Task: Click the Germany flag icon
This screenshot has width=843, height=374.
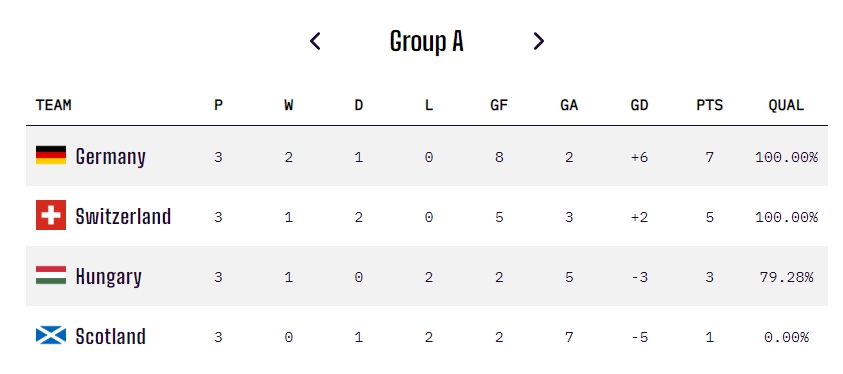Action: point(51,155)
